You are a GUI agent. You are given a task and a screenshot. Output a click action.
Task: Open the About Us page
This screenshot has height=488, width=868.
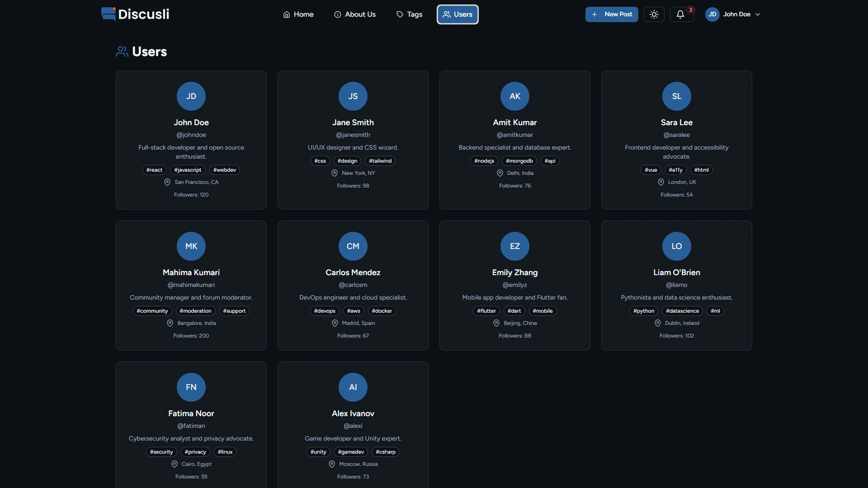[355, 14]
